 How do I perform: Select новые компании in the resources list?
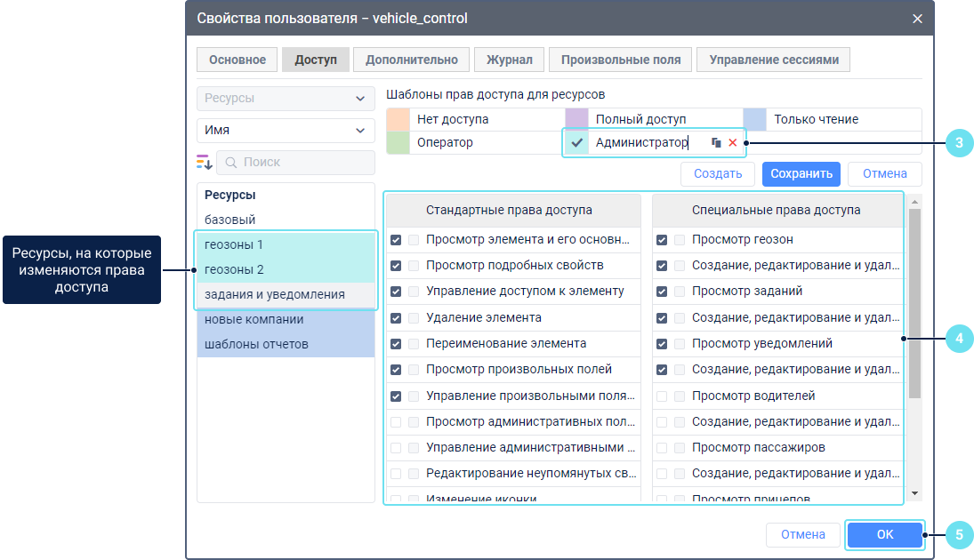(254, 319)
